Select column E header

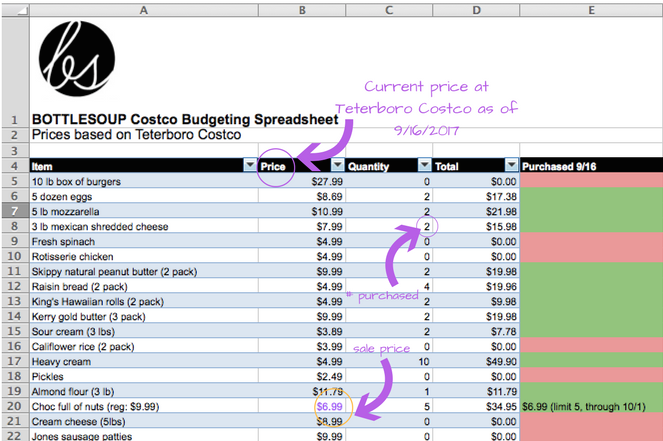click(x=591, y=10)
